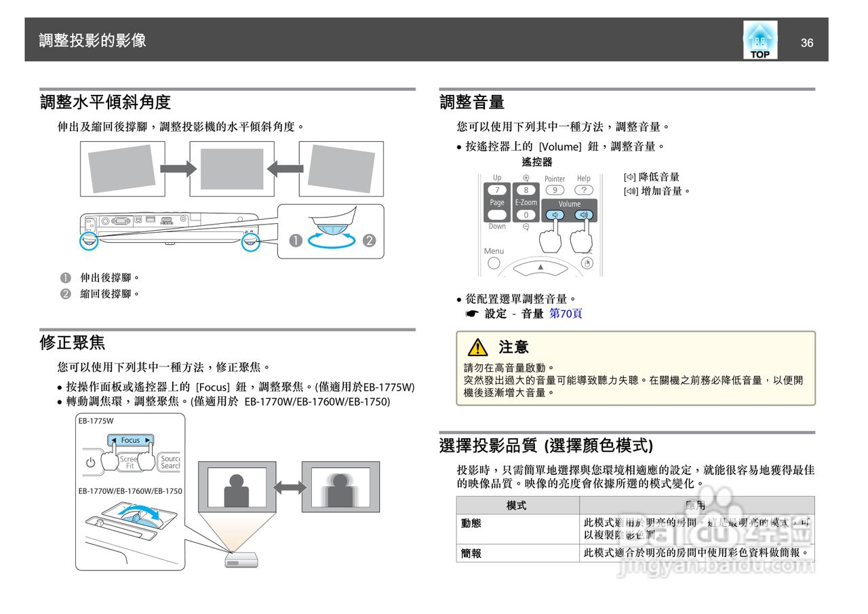Click the up arrow key on remote

pos(540,267)
